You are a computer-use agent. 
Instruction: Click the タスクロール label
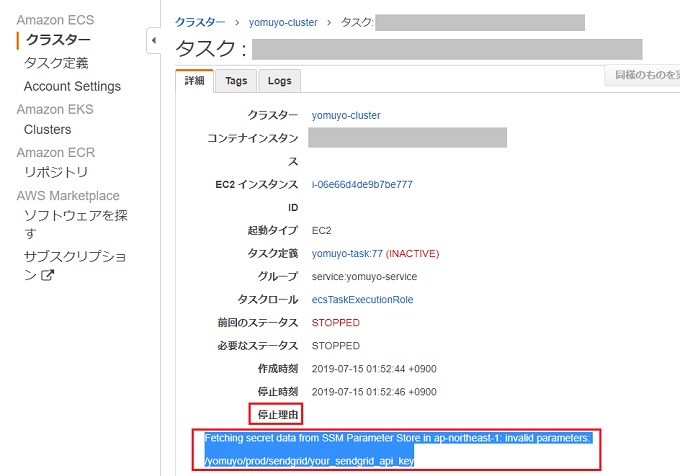pos(268,300)
